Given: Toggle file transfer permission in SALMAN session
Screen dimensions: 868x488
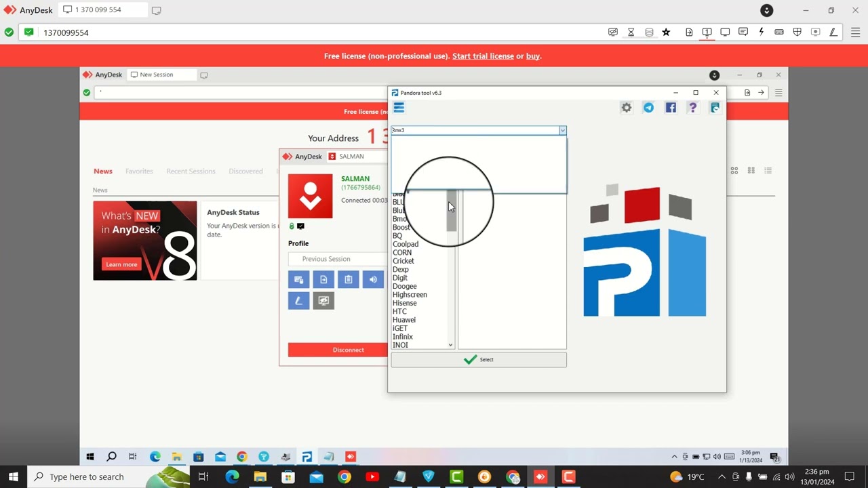Looking at the screenshot, I should coord(323,279).
